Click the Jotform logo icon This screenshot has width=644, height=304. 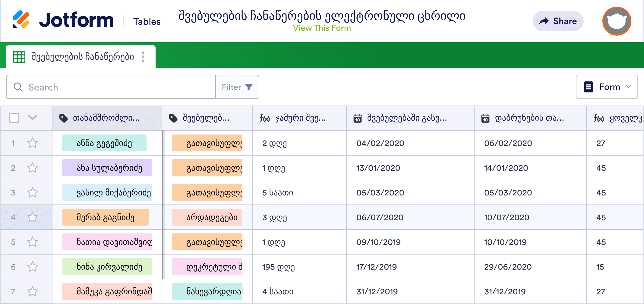(21, 20)
